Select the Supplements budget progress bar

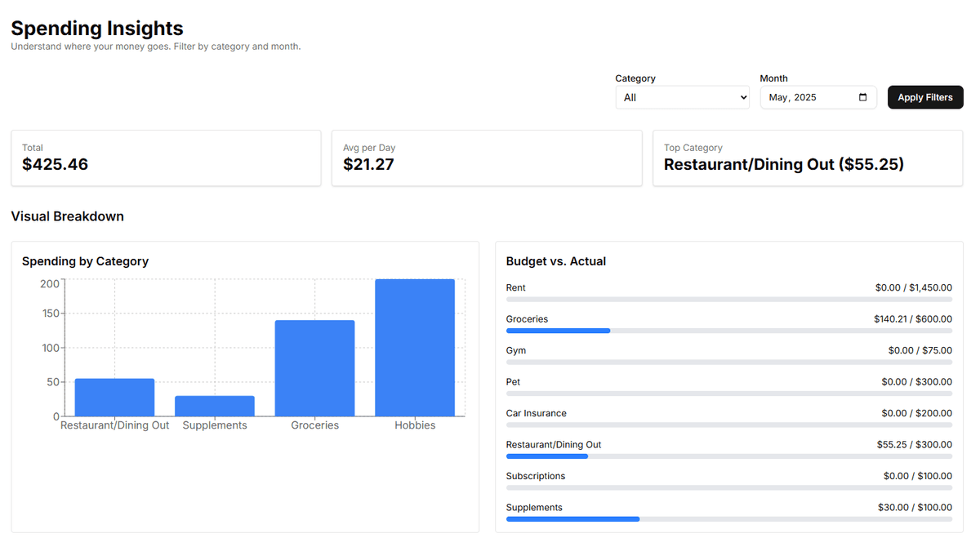[x=729, y=518]
